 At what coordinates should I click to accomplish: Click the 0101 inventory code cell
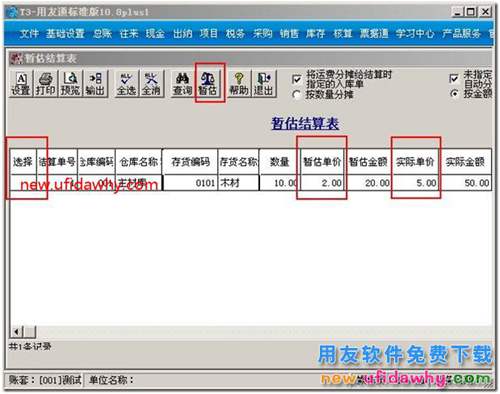click(x=190, y=183)
